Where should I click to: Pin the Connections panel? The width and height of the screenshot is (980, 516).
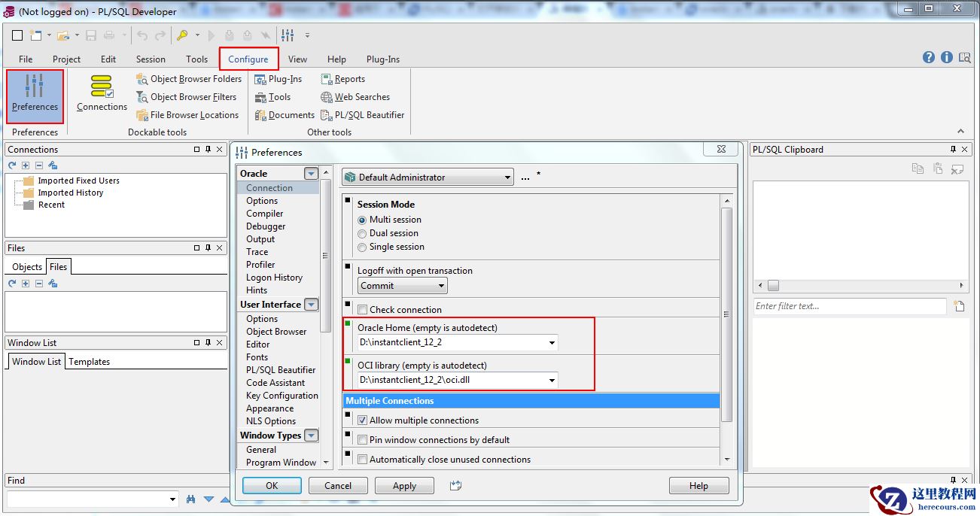pos(208,150)
